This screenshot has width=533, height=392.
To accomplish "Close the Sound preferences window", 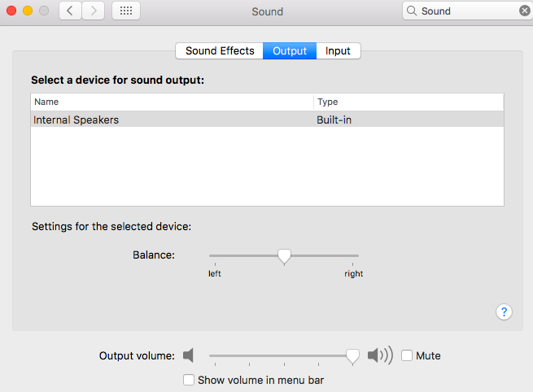I will click(x=11, y=11).
